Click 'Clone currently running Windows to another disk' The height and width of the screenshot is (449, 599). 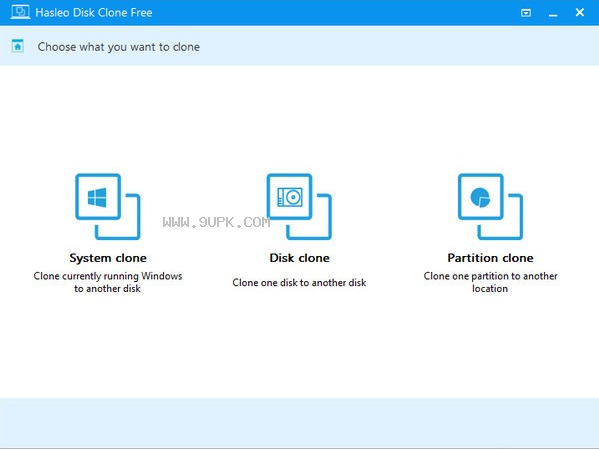point(108,282)
